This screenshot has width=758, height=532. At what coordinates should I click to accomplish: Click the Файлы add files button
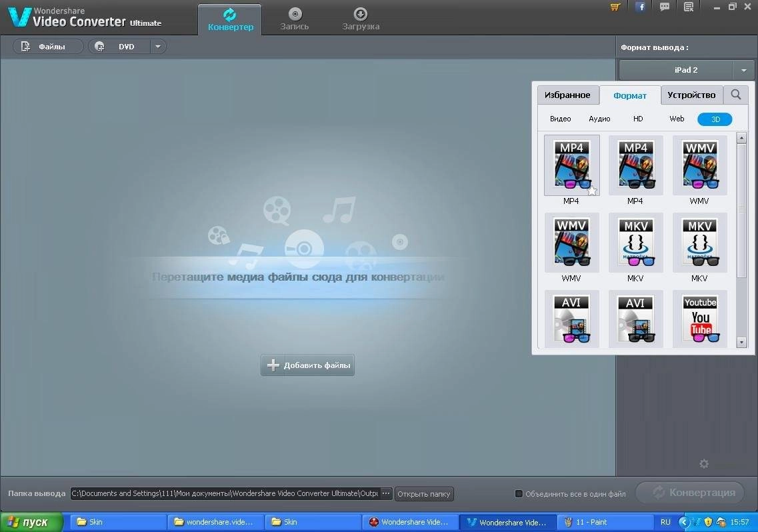(x=47, y=47)
